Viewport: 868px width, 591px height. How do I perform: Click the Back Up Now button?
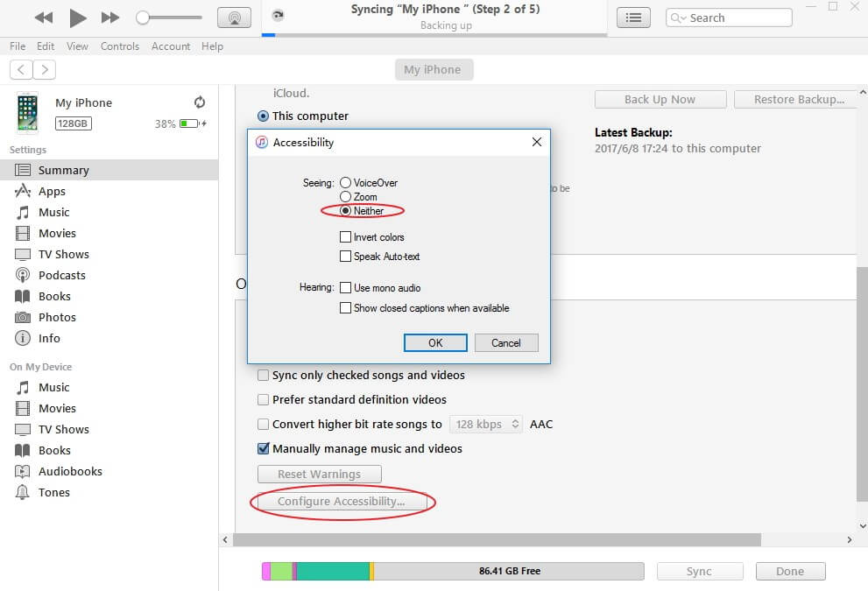660,100
